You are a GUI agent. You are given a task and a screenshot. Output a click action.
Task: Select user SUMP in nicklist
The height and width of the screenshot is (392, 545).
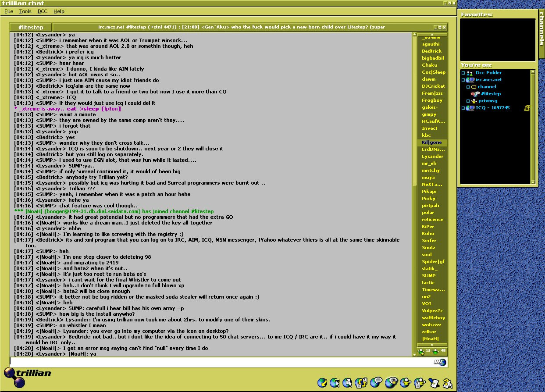click(429, 276)
